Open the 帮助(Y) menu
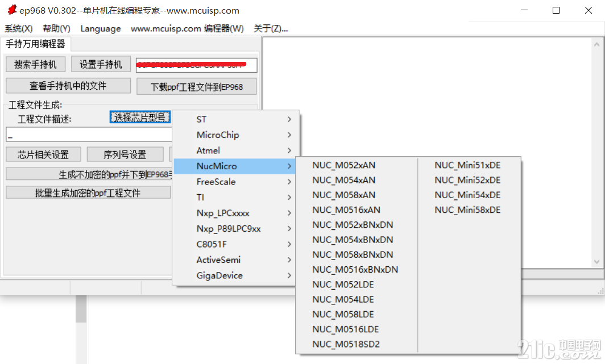The height and width of the screenshot is (364, 605). 56,28
